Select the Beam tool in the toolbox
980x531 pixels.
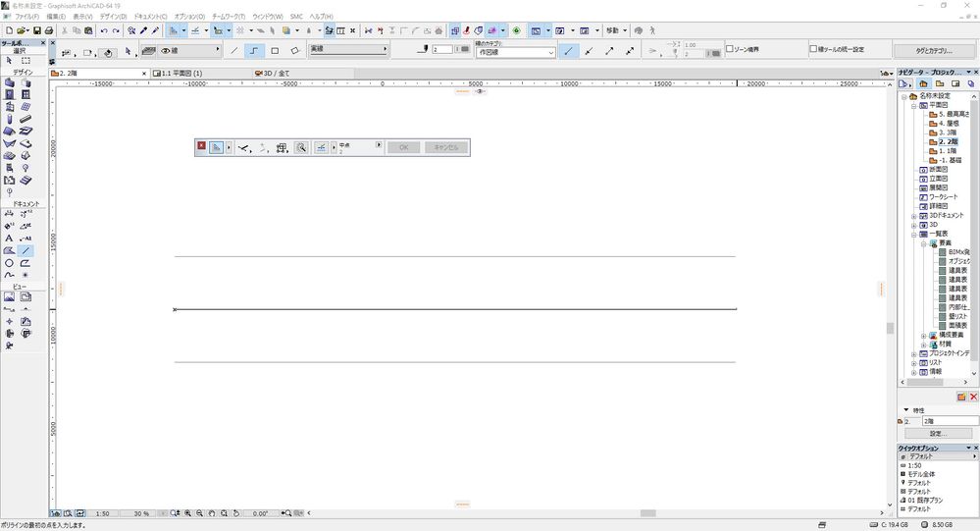[x=26, y=119]
